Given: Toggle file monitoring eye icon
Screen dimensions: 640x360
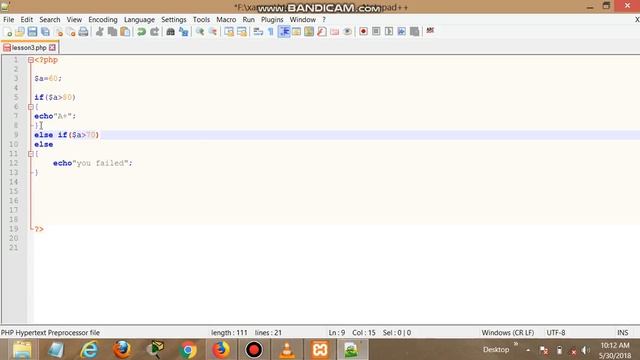Looking at the screenshot, I should pyautogui.click(x=347, y=32).
